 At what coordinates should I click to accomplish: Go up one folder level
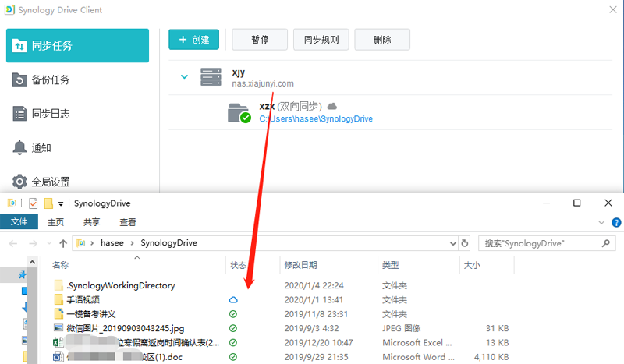point(63,243)
